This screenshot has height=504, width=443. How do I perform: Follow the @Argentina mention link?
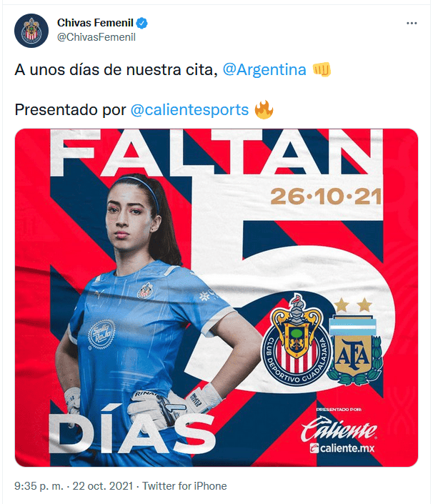264,69
